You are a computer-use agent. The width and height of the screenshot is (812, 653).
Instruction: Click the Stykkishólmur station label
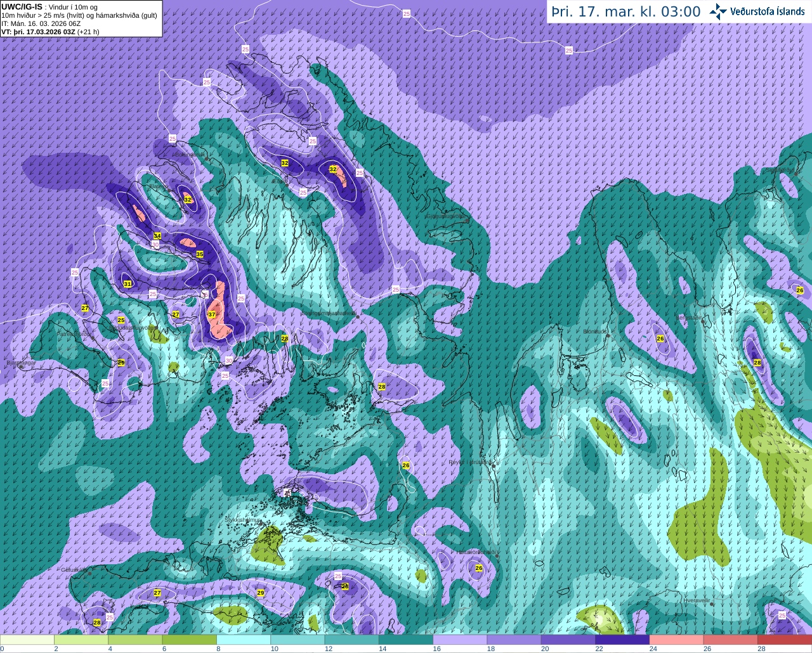pyautogui.click(x=243, y=520)
